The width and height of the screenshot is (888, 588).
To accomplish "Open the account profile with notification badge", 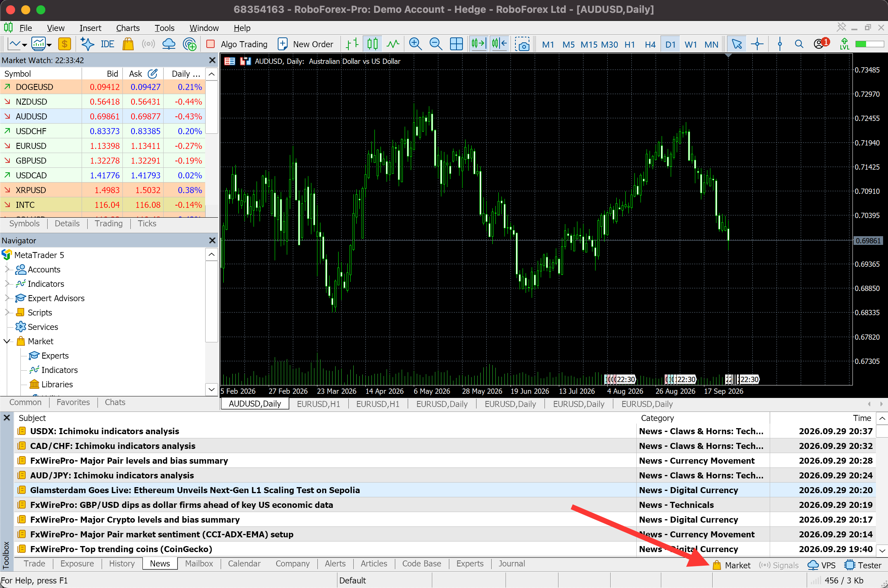I will point(821,43).
